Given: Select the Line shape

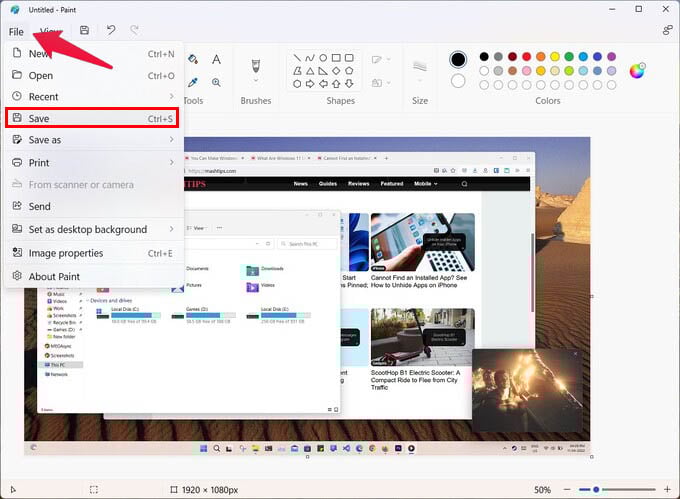Looking at the screenshot, I should tap(297, 58).
